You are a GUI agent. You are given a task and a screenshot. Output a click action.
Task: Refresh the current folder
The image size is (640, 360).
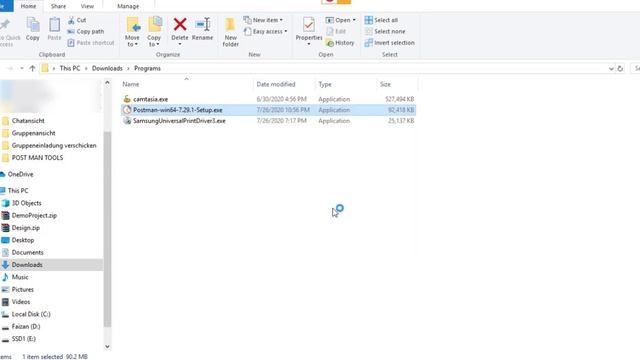pyautogui.click(x=620, y=69)
